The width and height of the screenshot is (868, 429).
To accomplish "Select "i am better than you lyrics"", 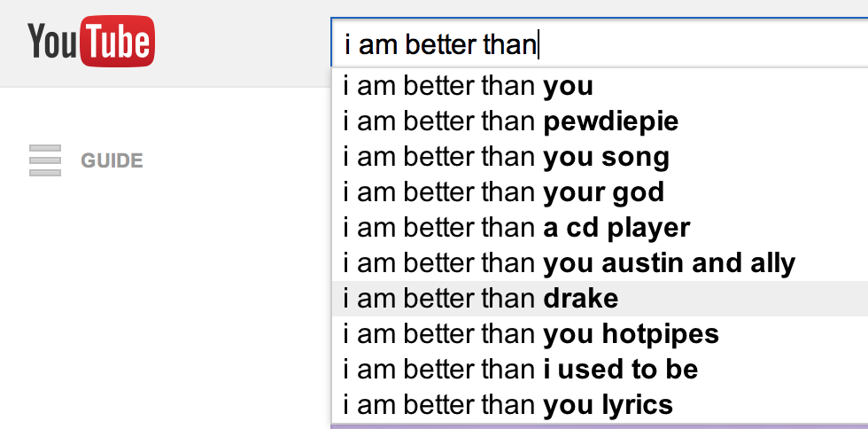I will point(508,405).
